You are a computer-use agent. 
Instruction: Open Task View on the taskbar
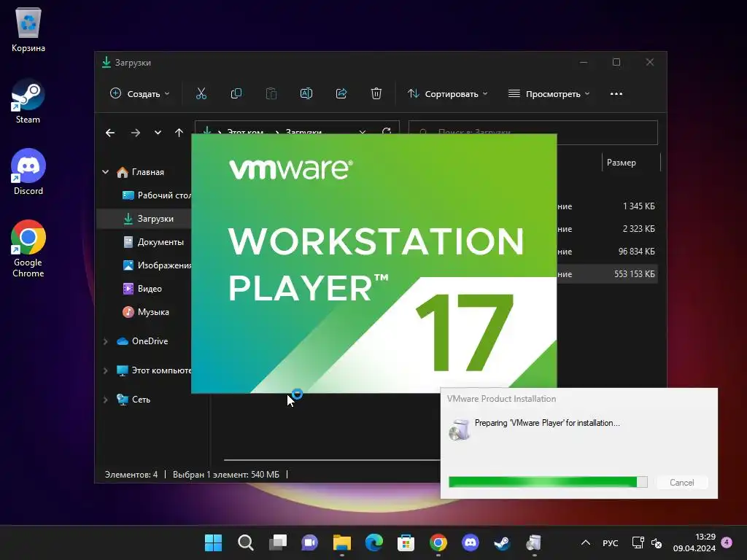pyautogui.click(x=278, y=542)
